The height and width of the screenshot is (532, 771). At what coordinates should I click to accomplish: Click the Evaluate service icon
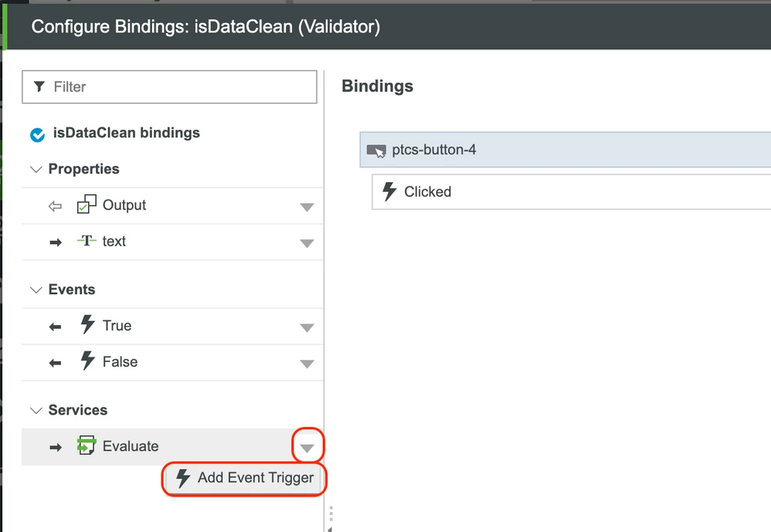click(87, 446)
